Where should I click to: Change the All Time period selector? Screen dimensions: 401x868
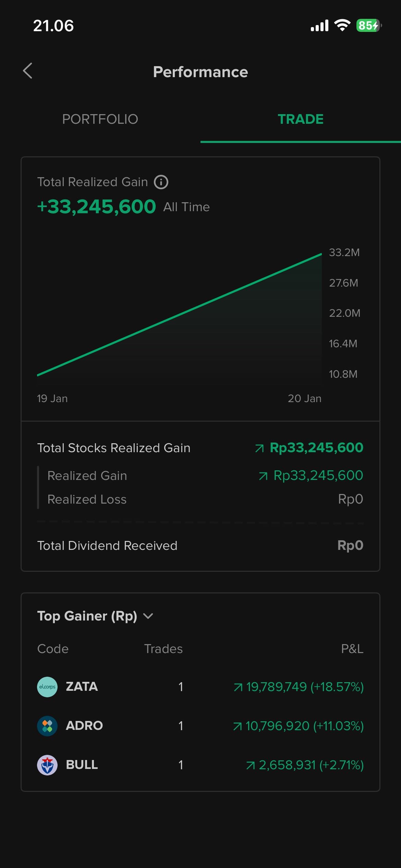point(186,207)
